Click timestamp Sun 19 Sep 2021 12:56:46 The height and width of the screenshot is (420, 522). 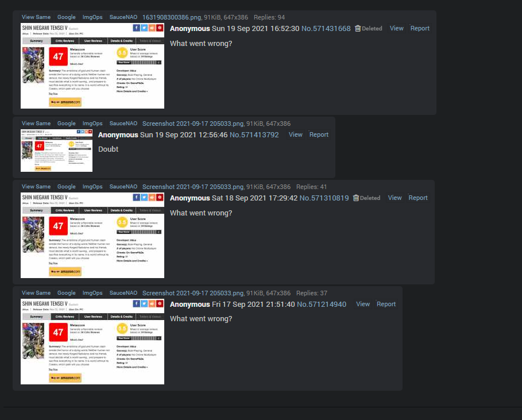point(184,135)
